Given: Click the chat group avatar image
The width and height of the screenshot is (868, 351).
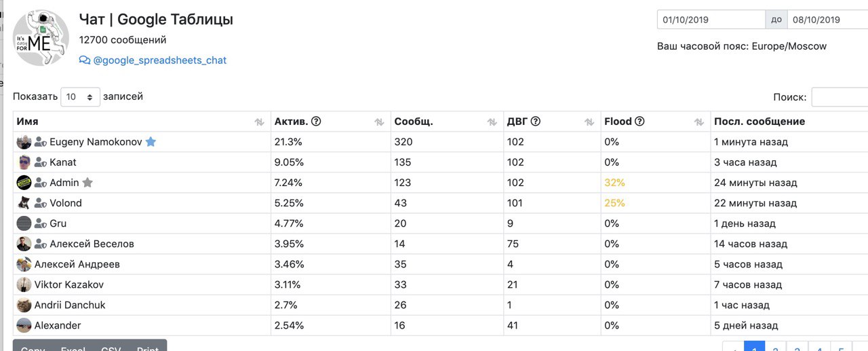Looking at the screenshot, I should 41,38.
